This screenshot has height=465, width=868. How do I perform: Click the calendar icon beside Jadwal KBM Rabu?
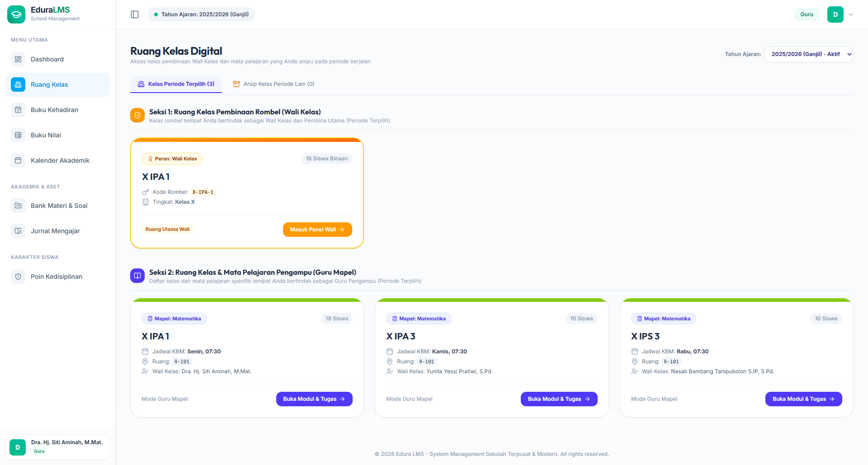click(635, 352)
